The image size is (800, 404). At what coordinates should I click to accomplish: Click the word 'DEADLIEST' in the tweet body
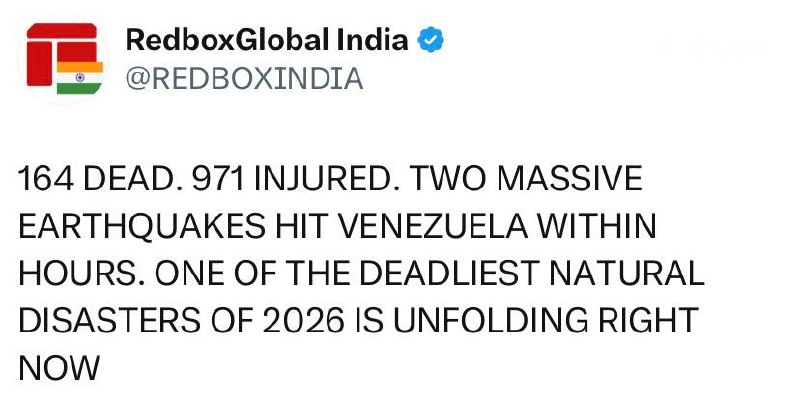(x=449, y=273)
